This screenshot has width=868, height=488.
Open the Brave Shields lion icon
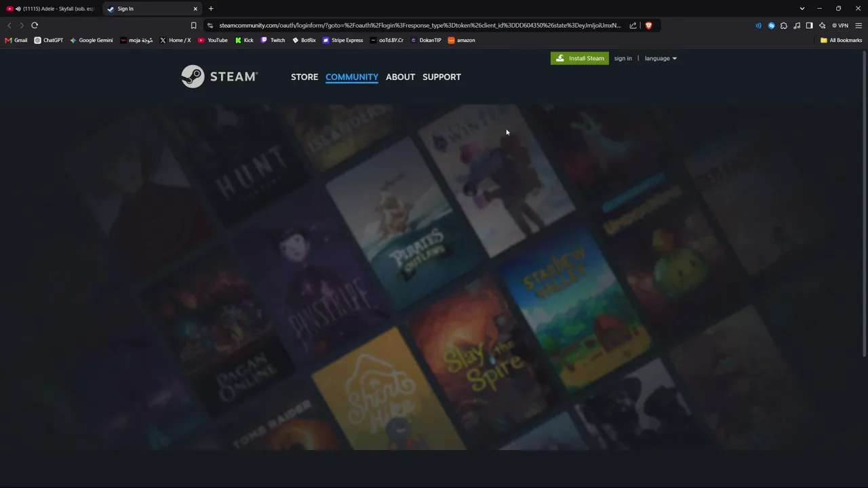648,26
